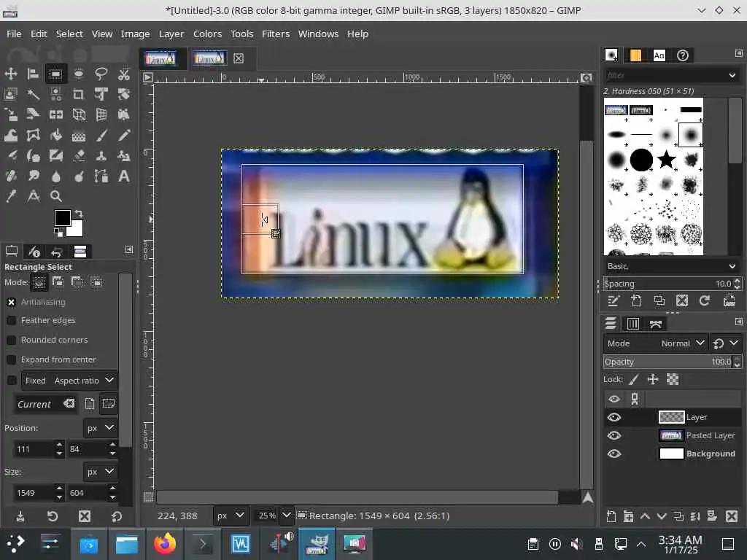Click the black foreground color swatch
This screenshot has height=560, width=747.
(63, 218)
